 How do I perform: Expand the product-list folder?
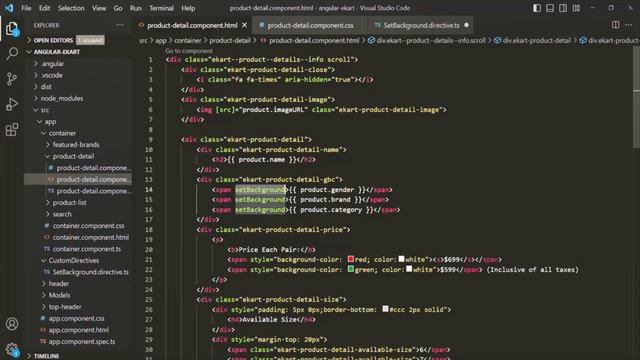click(69, 202)
